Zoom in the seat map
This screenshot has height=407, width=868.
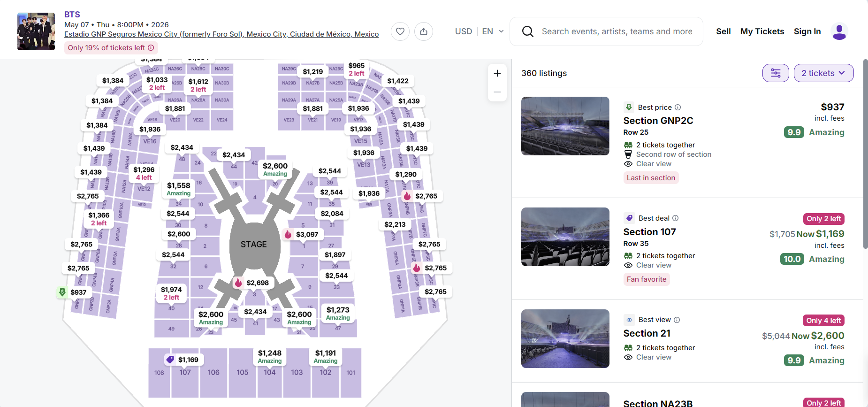[497, 73]
